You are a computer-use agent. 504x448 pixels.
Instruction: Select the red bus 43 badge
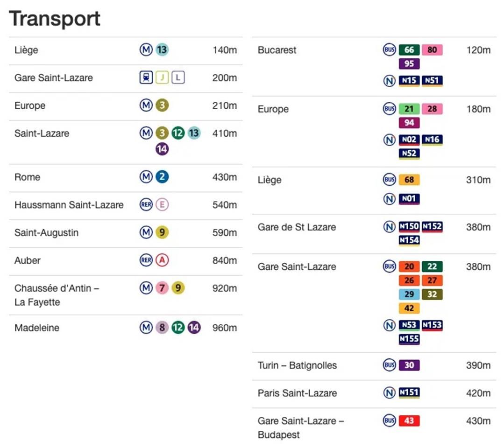coord(409,421)
